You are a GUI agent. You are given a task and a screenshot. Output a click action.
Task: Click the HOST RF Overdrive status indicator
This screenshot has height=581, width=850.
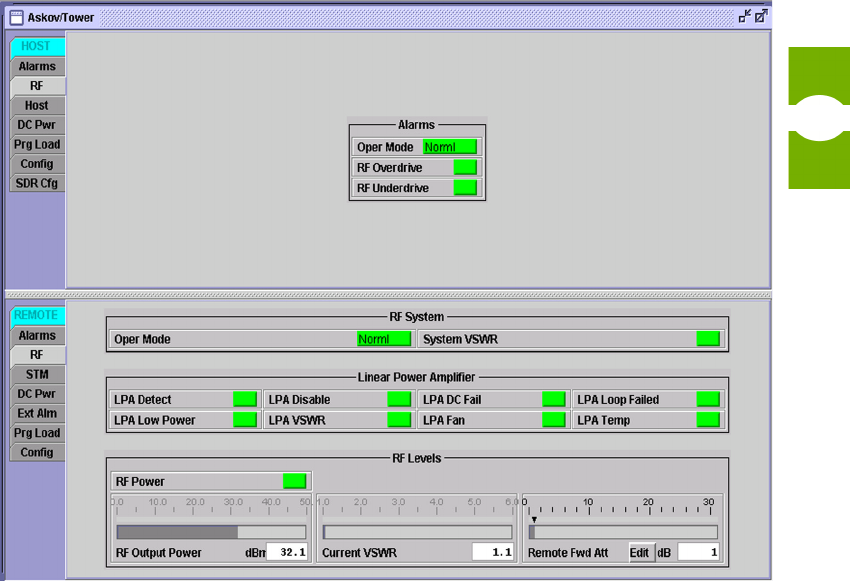[x=465, y=167]
